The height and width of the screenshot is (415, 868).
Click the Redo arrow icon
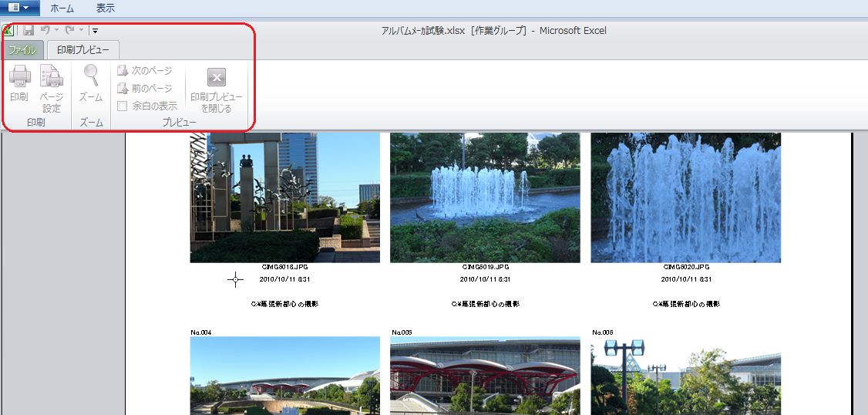pos(69,30)
